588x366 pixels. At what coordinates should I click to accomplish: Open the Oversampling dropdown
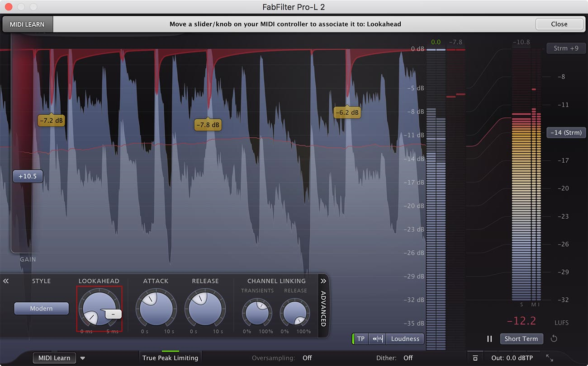307,357
